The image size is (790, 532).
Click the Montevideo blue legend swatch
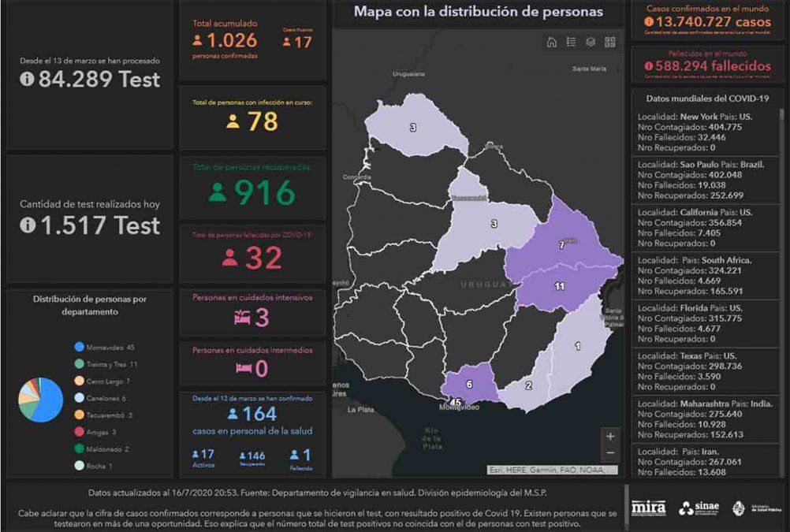(x=79, y=347)
